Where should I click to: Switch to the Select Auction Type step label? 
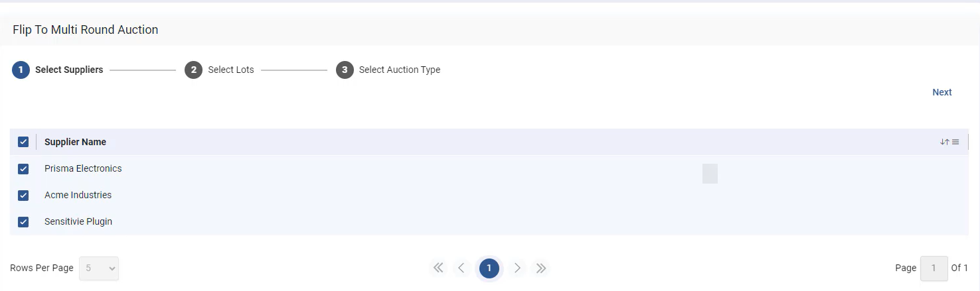400,70
